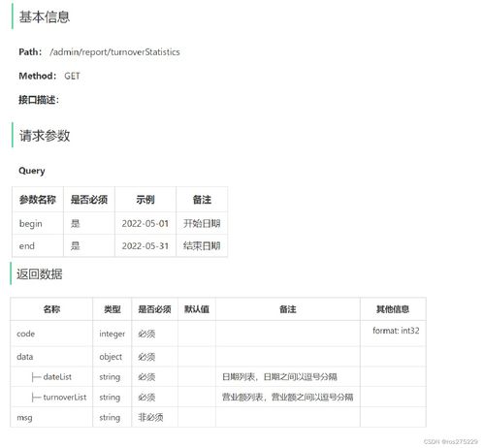Click the integer type cell
Viewport: 484px width, 448px height.
pos(112,334)
